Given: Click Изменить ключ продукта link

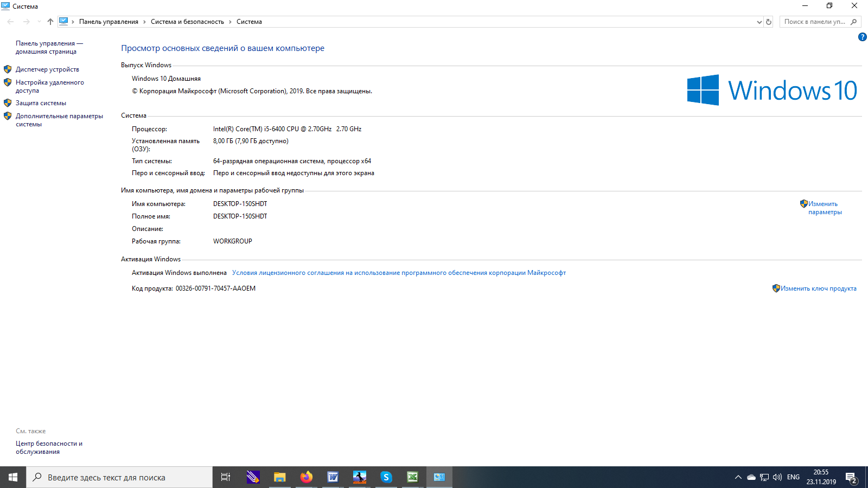Looking at the screenshot, I should tap(818, 288).
